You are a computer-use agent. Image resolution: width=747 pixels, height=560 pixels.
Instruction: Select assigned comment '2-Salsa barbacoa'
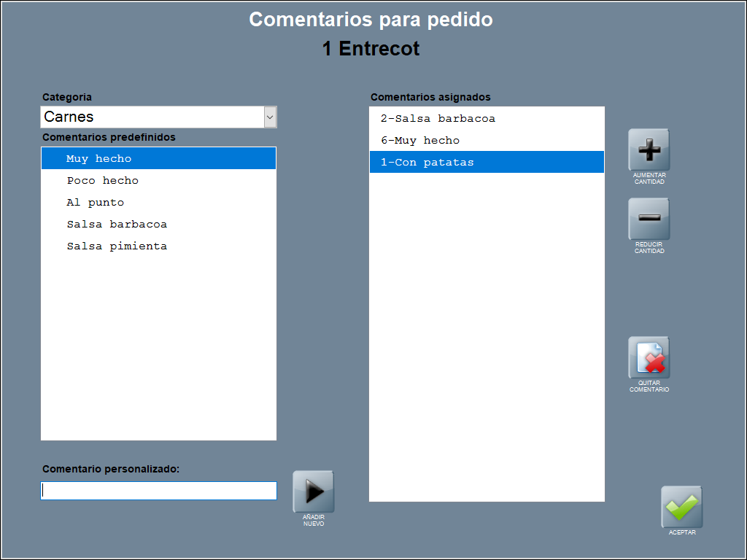pos(438,118)
